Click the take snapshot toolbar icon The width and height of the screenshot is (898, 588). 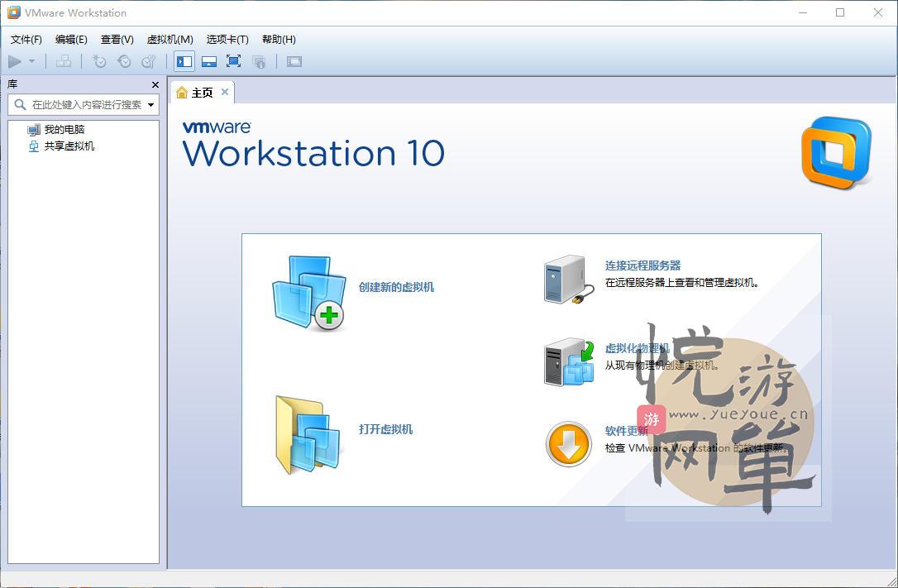click(x=99, y=61)
